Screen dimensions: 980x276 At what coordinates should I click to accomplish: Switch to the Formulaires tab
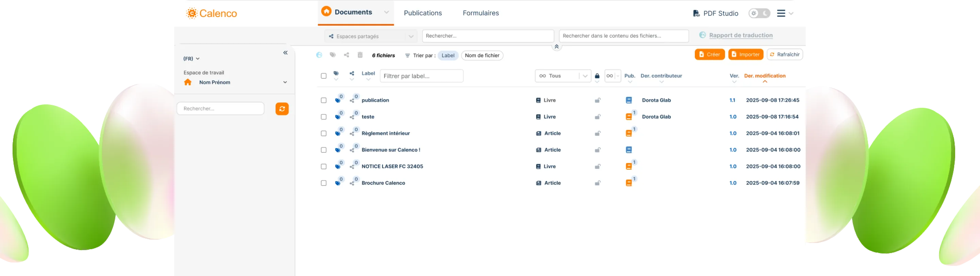(x=480, y=13)
